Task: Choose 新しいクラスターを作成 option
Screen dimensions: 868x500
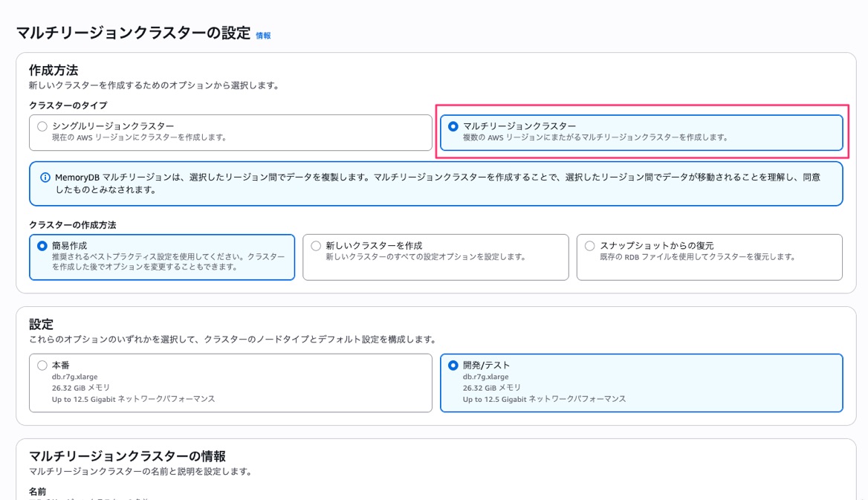Action: (316, 246)
